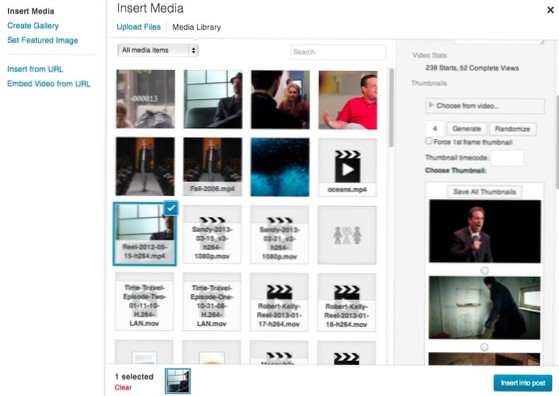Select the Fall-2006.mp4 media thumbnail

tap(212, 167)
